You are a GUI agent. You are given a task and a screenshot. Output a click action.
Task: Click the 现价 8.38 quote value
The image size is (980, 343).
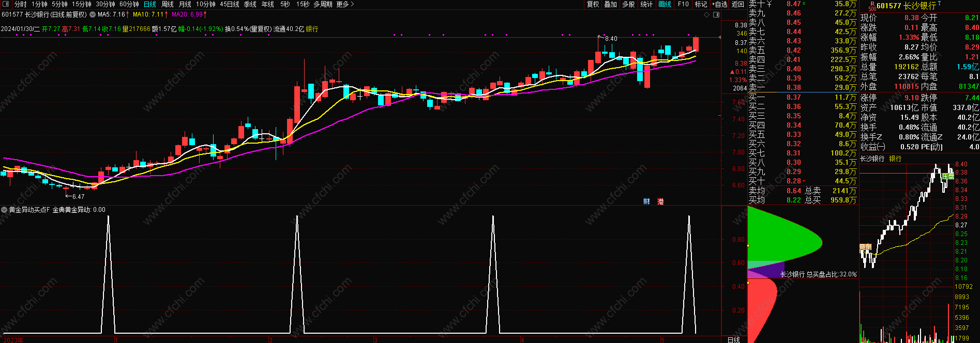pos(911,18)
